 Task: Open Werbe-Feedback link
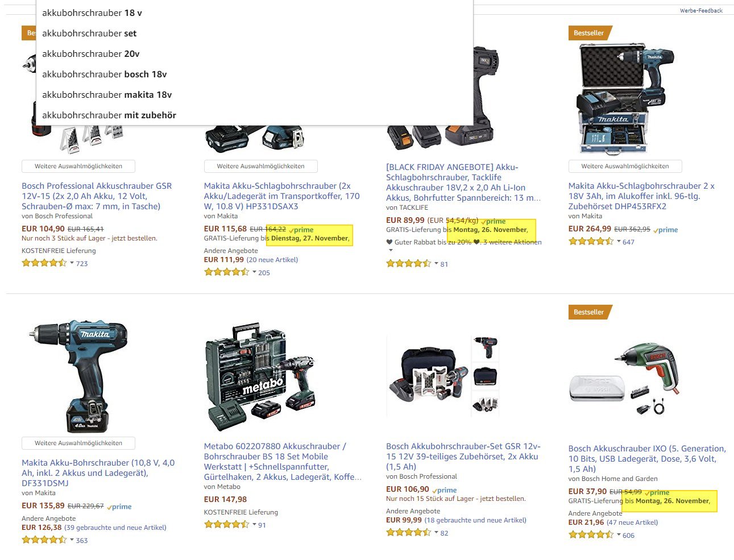[x=701, y=10]
